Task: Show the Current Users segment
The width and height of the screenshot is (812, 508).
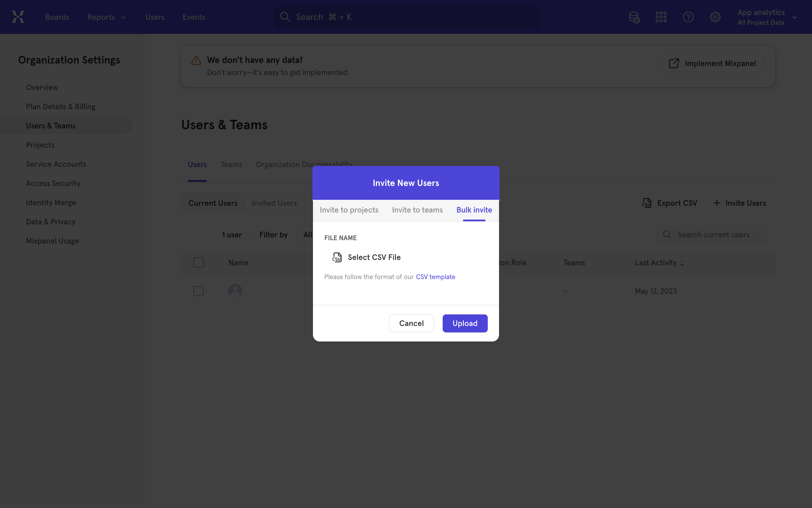Action: [213, 203]
